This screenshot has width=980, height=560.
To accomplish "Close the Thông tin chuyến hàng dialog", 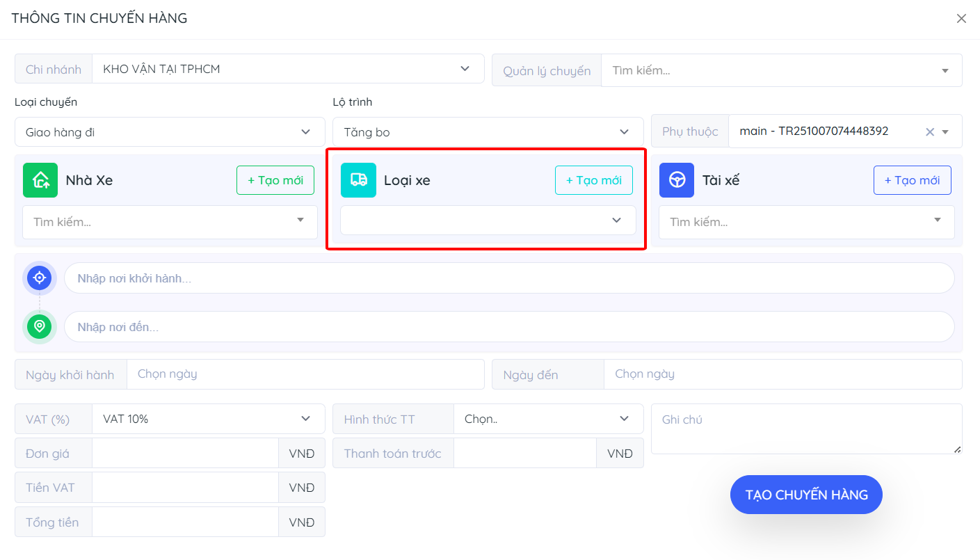I will (x=961, y=19).
